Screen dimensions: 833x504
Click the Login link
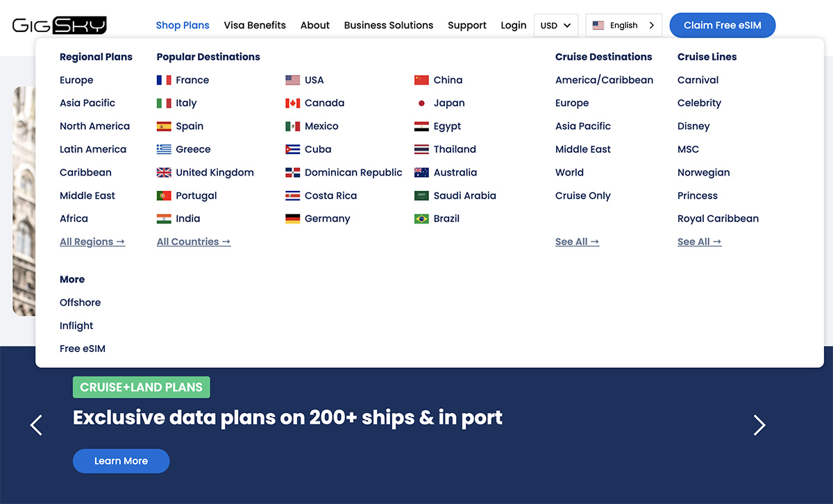pyautogui.click(x=514, y=25)
